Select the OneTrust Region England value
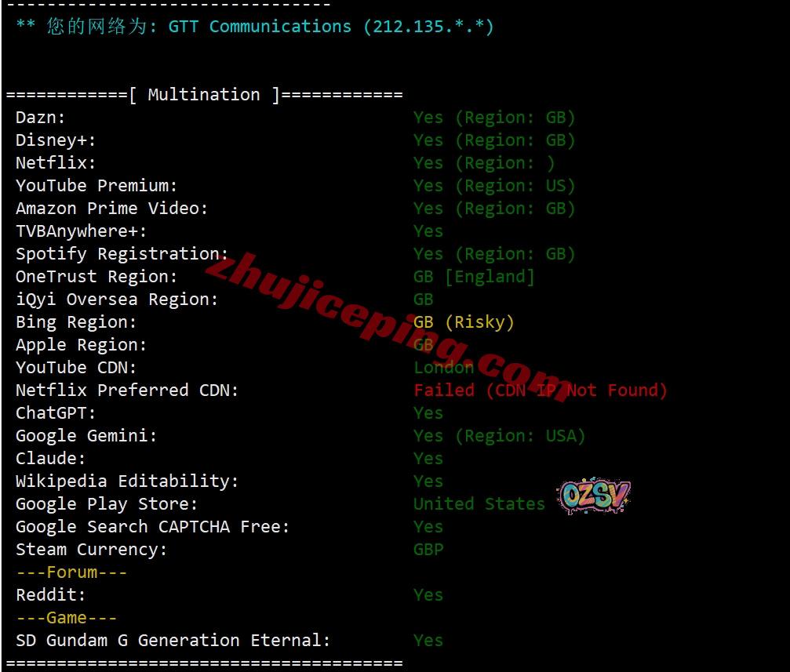Screen dimensions: 790x672 (474, 277)
